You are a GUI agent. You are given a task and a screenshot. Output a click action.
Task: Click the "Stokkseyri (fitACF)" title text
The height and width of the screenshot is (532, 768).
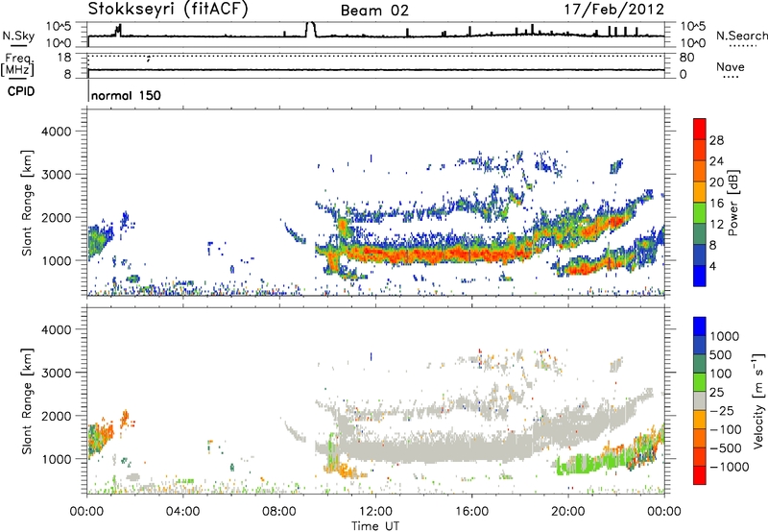pos(168,9)
